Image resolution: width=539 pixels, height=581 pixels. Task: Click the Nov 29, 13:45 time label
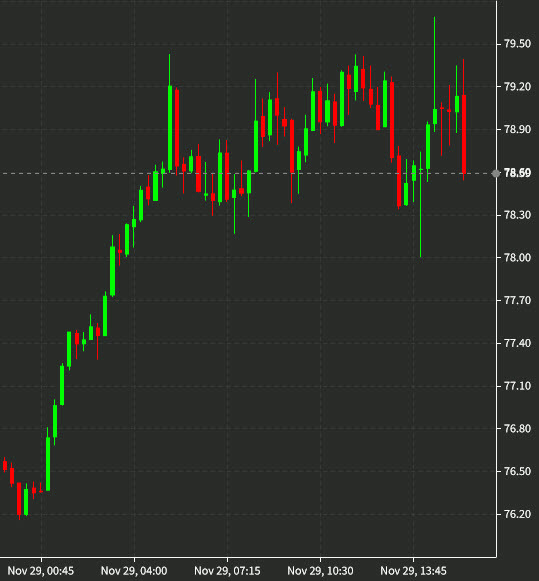[413, 571]
